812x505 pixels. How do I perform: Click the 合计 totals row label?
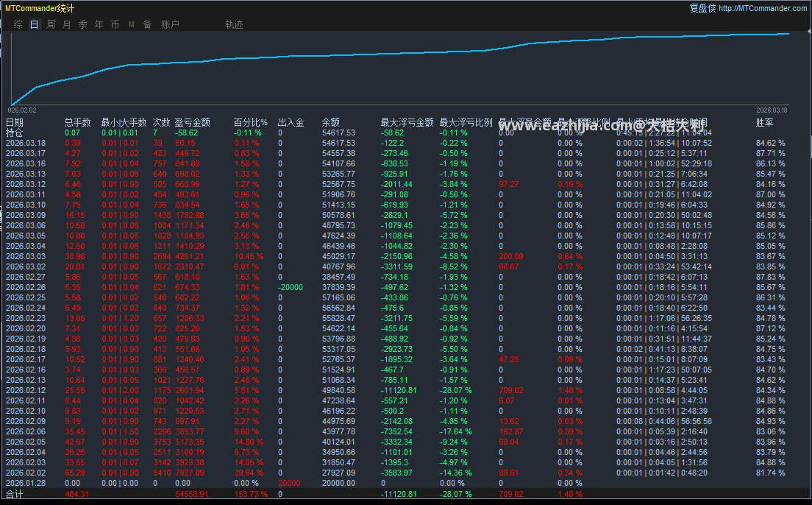coord(15,494)
